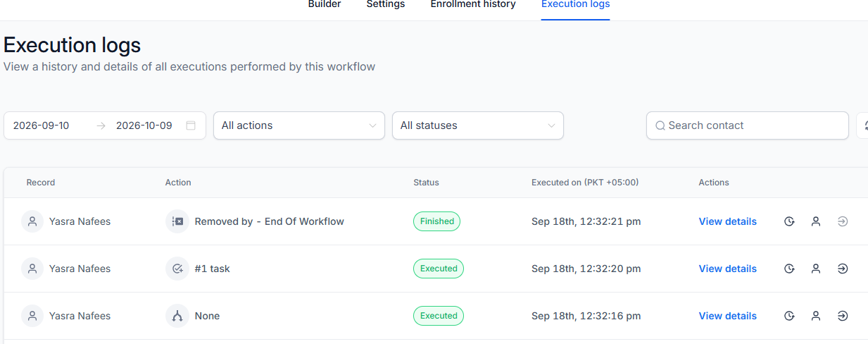Focus the Search contact field
The width and height of the screenshot is (868, 344).
(748, 125)
